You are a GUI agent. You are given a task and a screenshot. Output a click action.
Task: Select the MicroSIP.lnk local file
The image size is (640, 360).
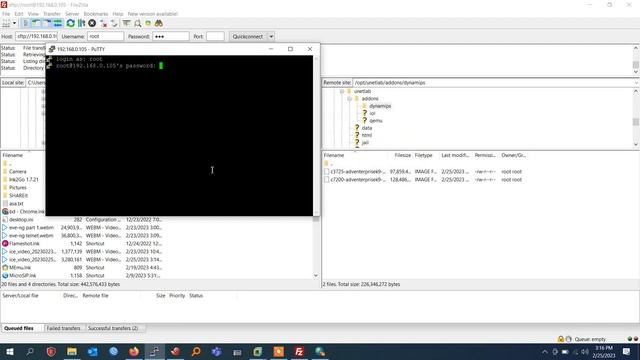(x=22, y=276)
